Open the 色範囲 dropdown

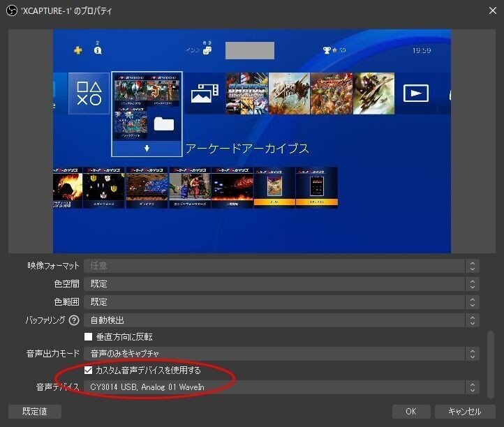[281, 302]
